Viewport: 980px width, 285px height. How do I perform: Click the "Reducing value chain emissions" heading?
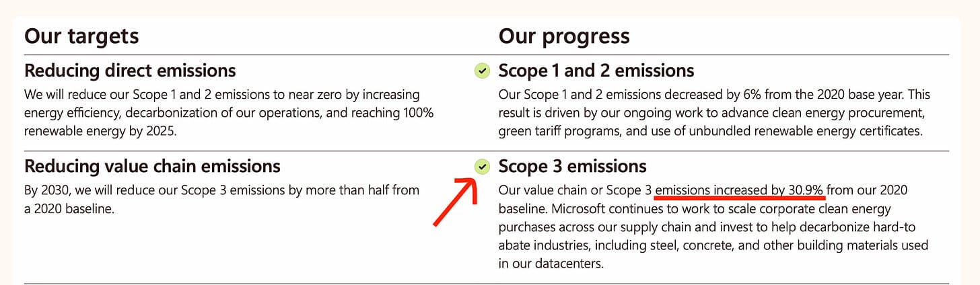click(x=152, y=165)
